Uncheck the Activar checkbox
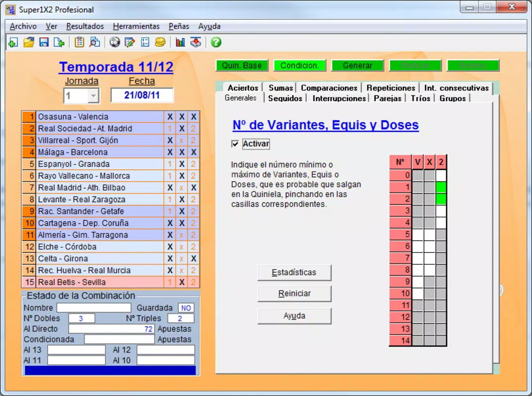 coord(235,144)
